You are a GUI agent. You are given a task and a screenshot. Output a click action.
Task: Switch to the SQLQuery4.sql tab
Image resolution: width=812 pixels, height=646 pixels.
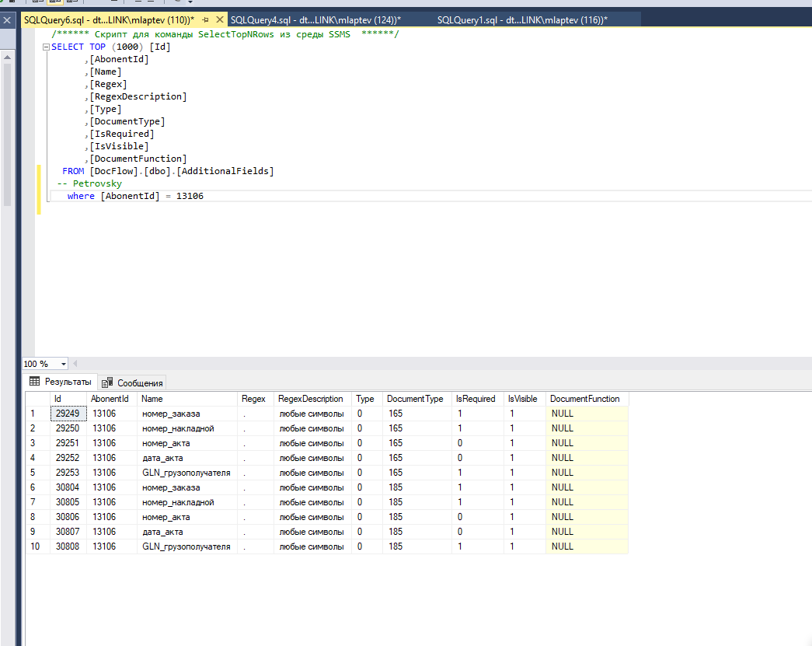point(315,19)
